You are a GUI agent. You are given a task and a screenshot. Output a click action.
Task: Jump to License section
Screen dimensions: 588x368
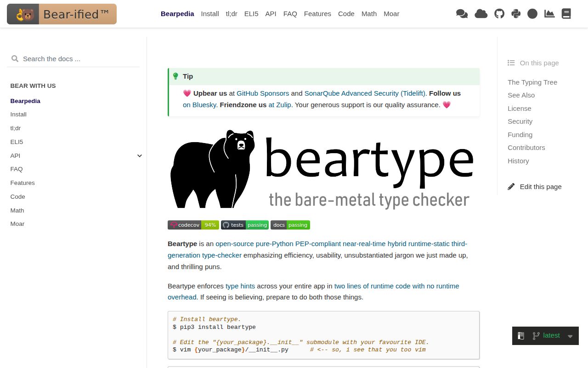[x=520, y=109]
